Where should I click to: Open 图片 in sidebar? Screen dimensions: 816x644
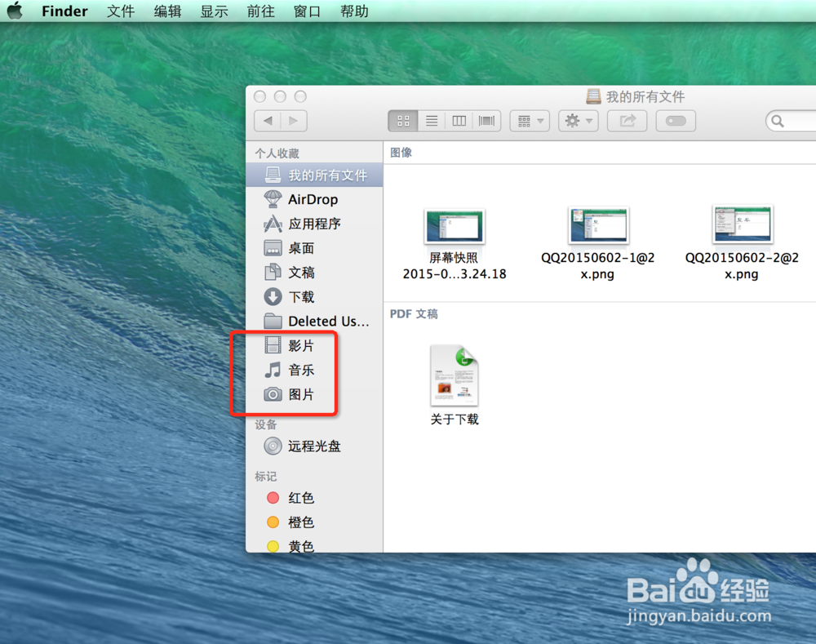click(x=314, y=394)
